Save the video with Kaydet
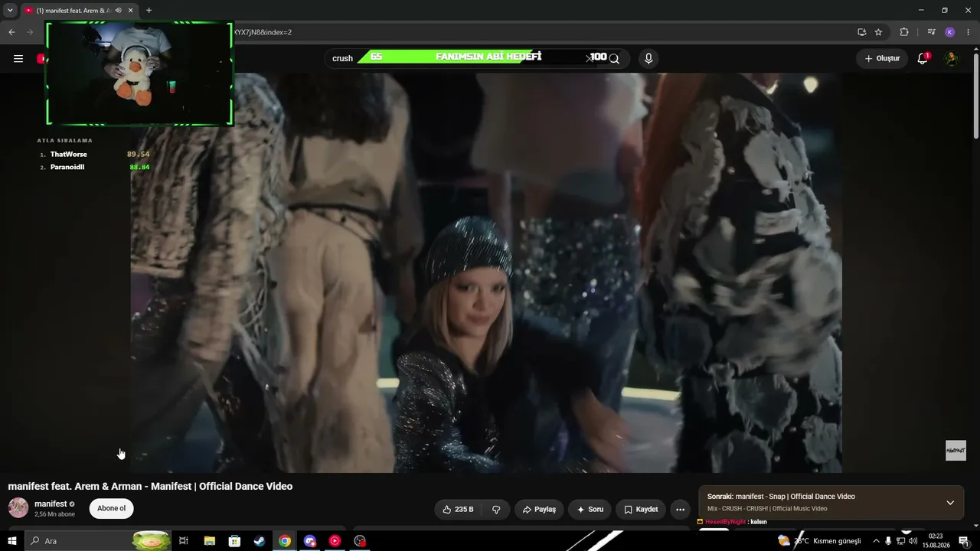 pyautogui.click(x=641, y=509)
